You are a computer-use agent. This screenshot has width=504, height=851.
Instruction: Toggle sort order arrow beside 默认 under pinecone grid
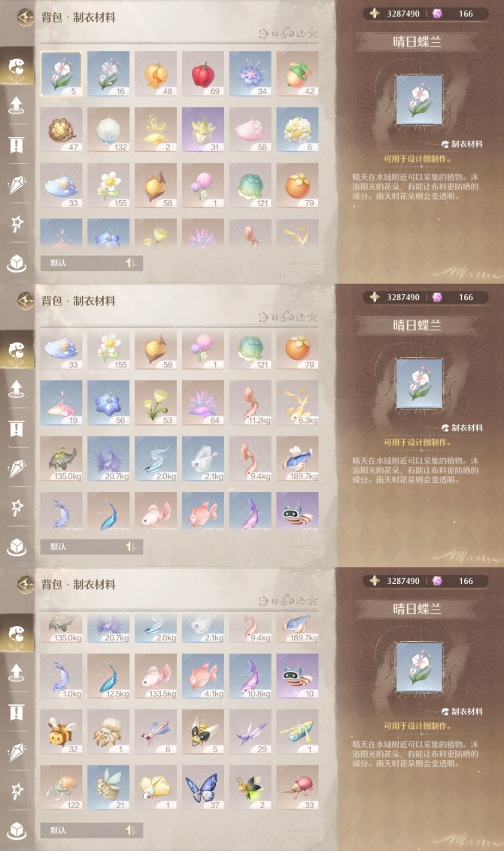point(130,263)
